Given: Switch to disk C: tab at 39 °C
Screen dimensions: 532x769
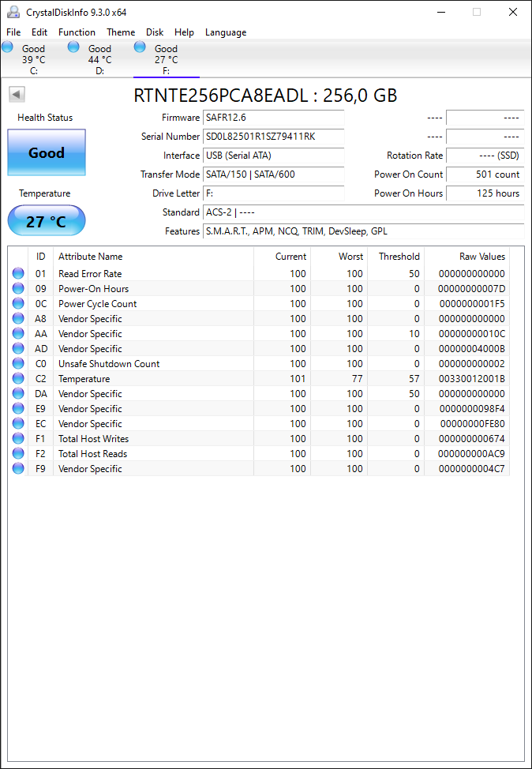Looking at the screenshot, I should tap(33, 59).
